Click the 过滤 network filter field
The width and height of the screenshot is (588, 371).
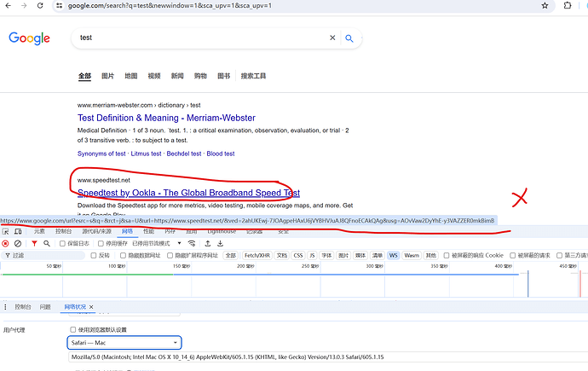(x=43, y=256)
